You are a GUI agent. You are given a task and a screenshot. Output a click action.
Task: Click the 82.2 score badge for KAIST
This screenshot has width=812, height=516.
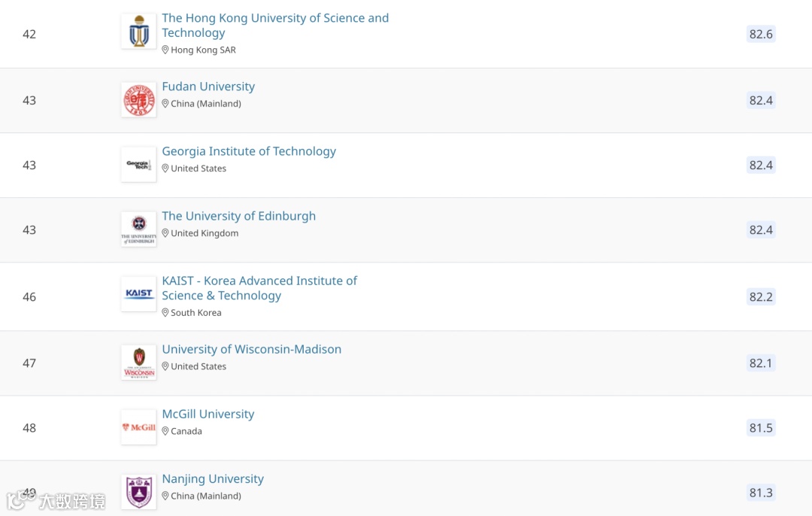point(760,296)
